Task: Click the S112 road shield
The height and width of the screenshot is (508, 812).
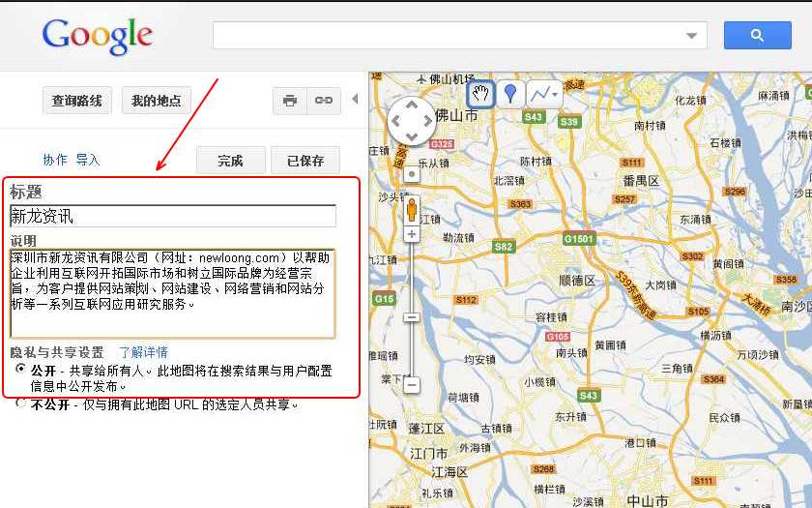Action: tap(466, 300)
